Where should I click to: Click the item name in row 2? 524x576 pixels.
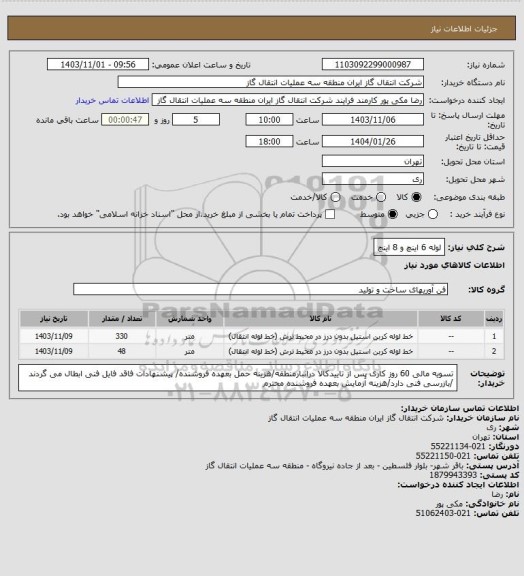click(321, 351)
